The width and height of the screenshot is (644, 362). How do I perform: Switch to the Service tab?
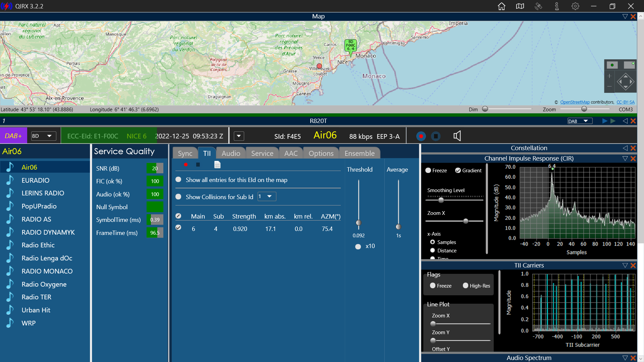262,153
